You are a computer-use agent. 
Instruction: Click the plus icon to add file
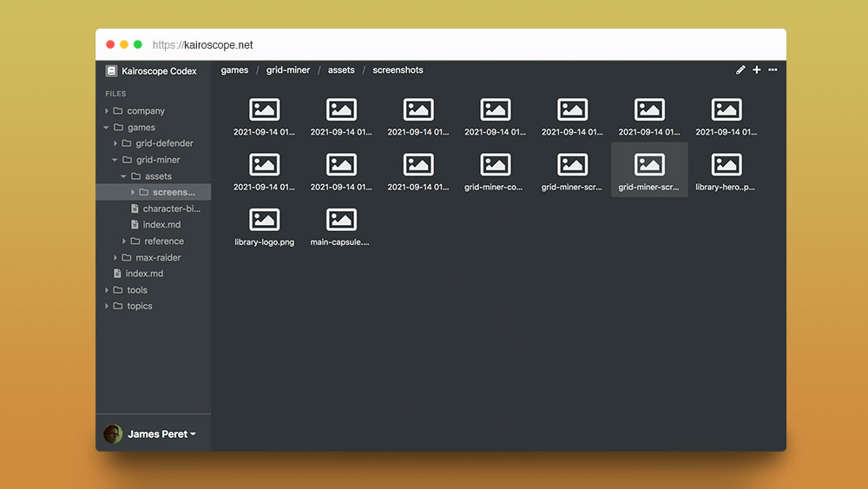tap(756, 69)
